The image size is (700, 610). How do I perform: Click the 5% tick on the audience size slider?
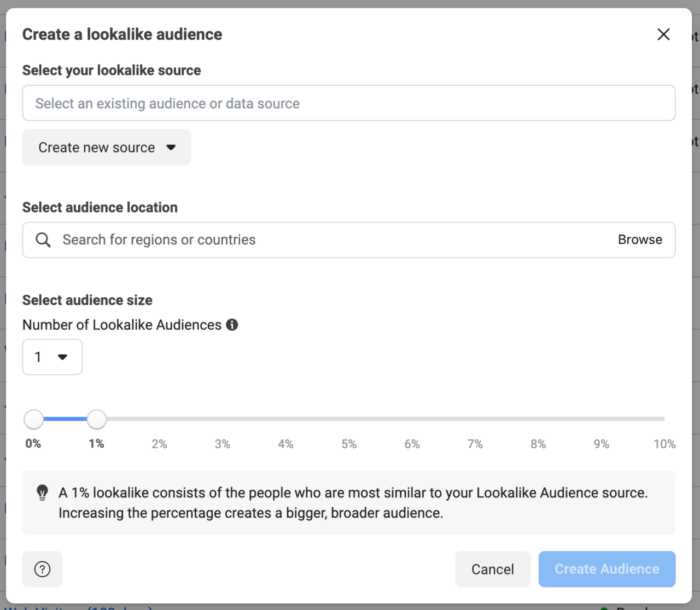[x=349, y=419]
